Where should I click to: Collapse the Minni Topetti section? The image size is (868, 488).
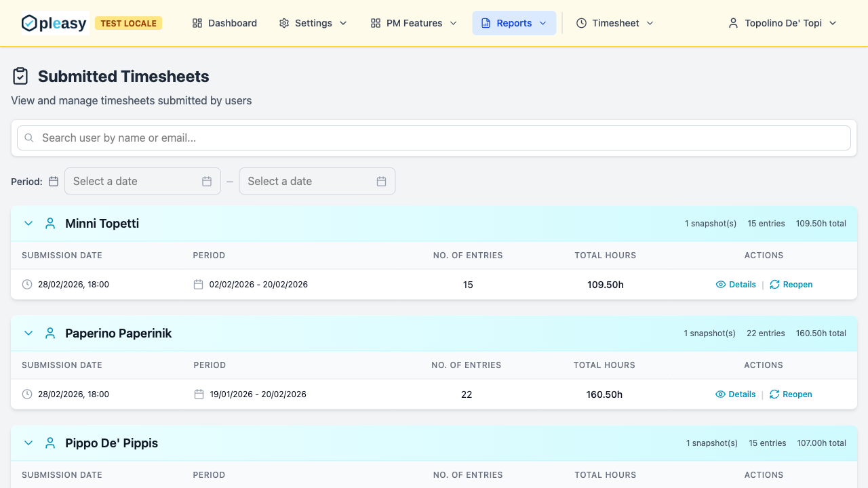point(28,224)
